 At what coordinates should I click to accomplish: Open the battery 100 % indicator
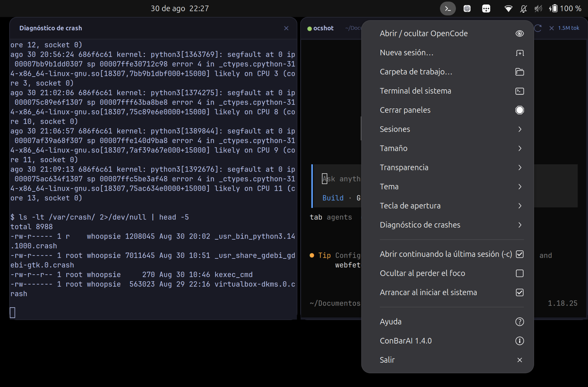pos(565,9)
